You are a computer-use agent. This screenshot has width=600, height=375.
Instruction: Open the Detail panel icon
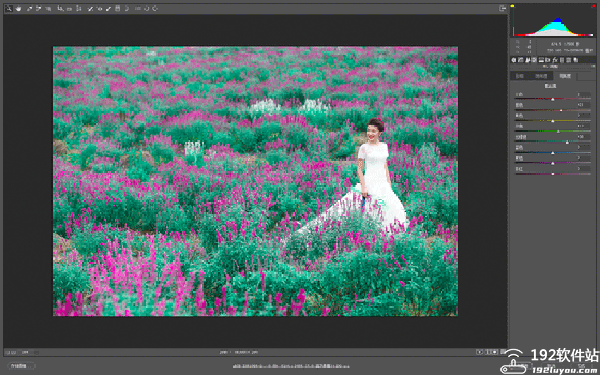coord(528,60)
